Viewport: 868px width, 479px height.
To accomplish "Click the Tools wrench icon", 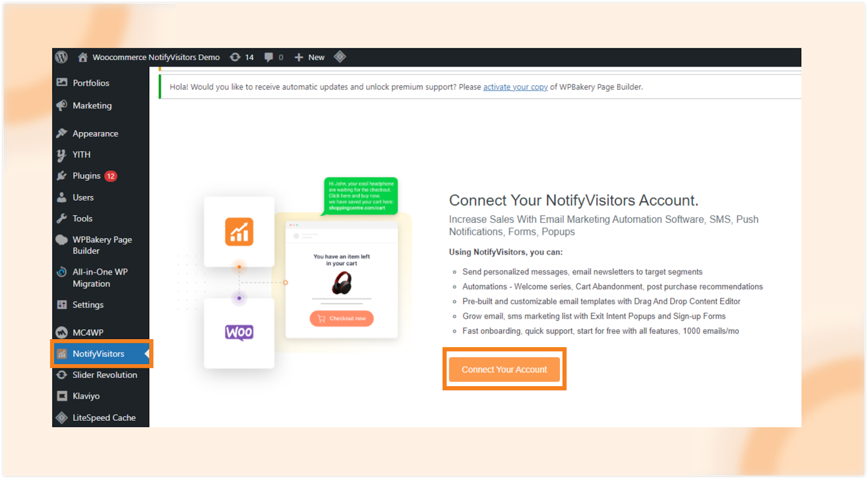I will pos(62,219).
